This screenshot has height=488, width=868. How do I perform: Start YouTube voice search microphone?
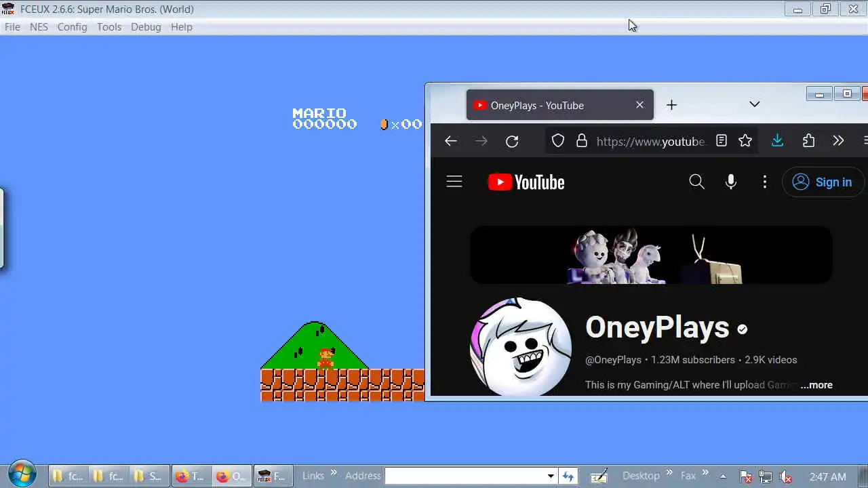pos(731,182)
